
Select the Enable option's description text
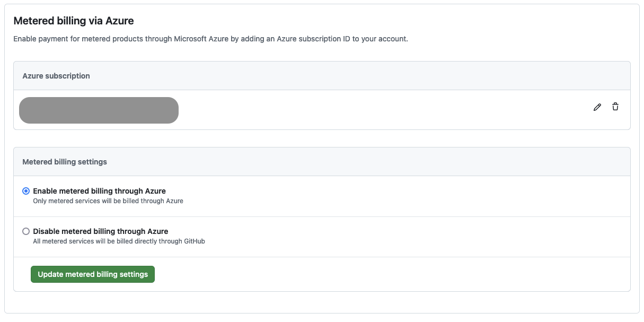pos(107,201)
